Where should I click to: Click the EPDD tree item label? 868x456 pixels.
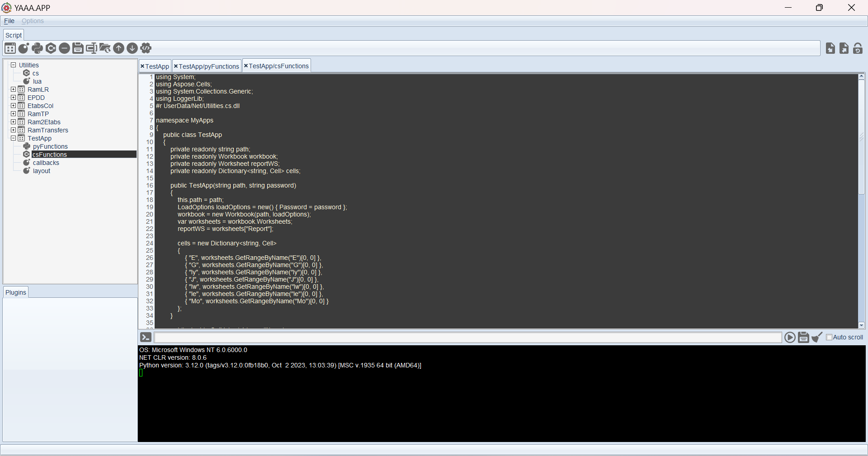point(36,98)
